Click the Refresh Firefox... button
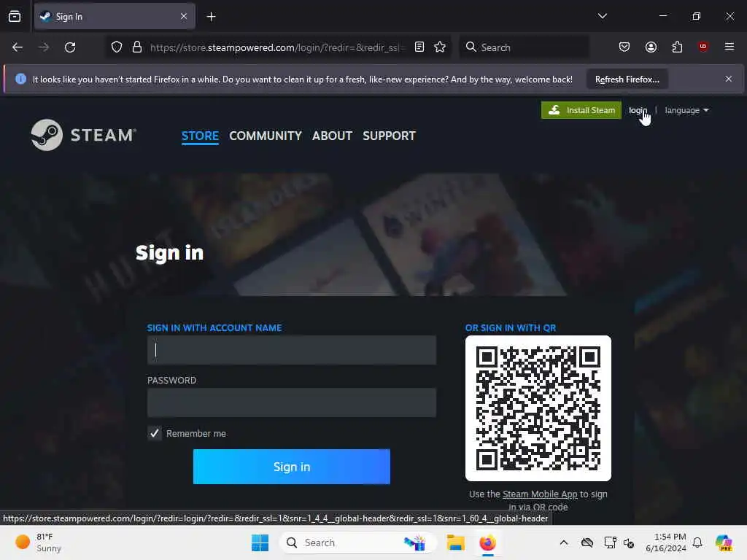747x560 pixels. pos(627,79)
